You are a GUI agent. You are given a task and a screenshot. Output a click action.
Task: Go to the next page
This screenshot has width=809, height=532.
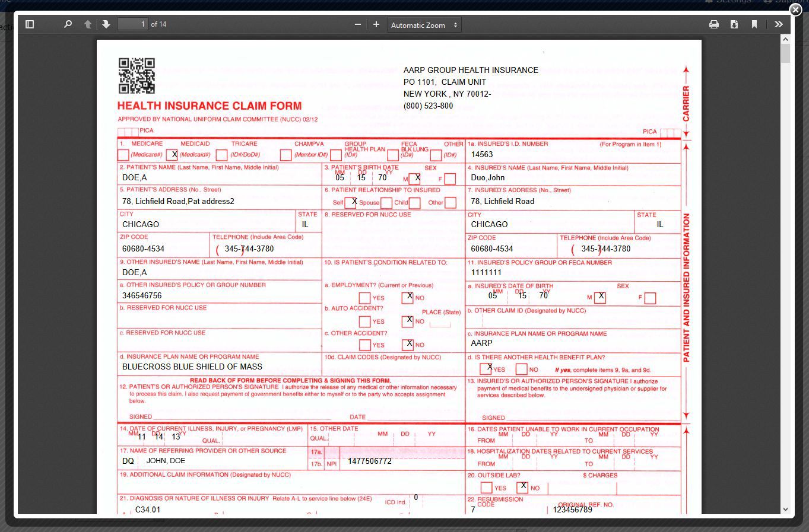[x=106, y=24]
